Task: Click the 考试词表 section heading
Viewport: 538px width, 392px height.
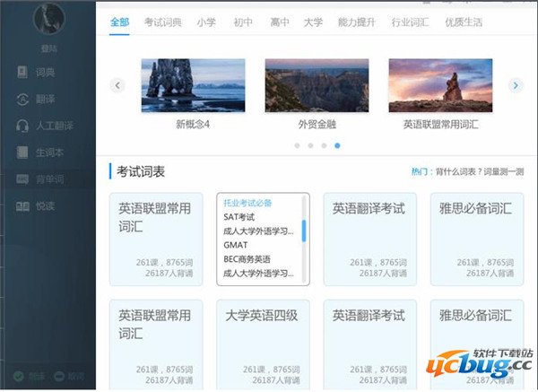Action: pyautogui.click(x=141, y=171)
